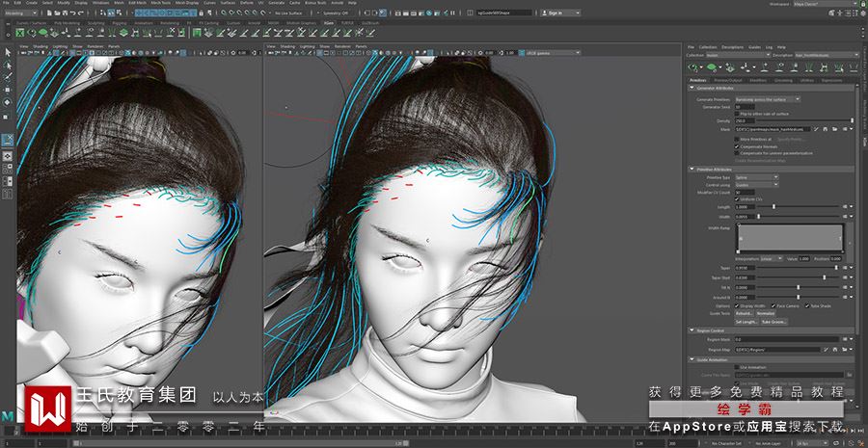
Task: Click the paint brush icon beside Region Map
Action: pos(826,350)
